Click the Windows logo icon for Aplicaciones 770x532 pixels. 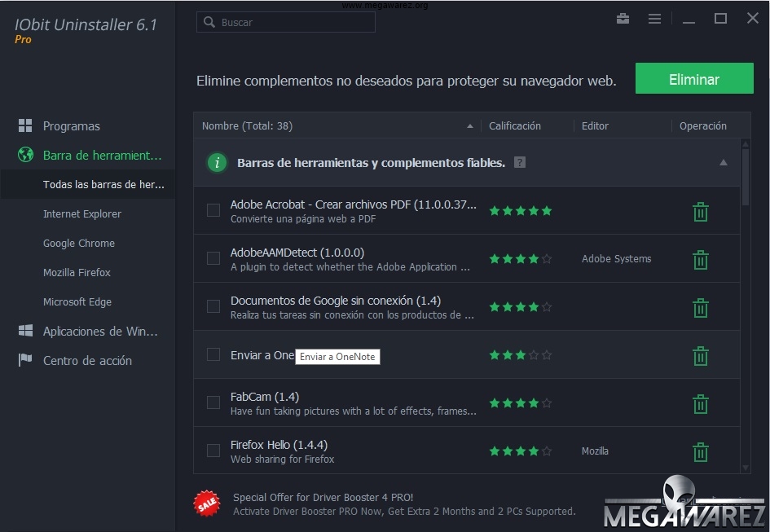tap(25, 331)
